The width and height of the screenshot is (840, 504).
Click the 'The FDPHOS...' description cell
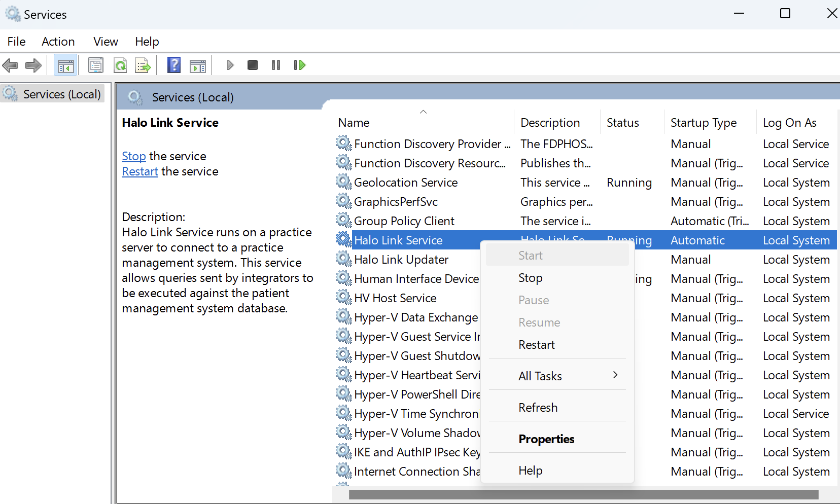click(x=556, y=144)
